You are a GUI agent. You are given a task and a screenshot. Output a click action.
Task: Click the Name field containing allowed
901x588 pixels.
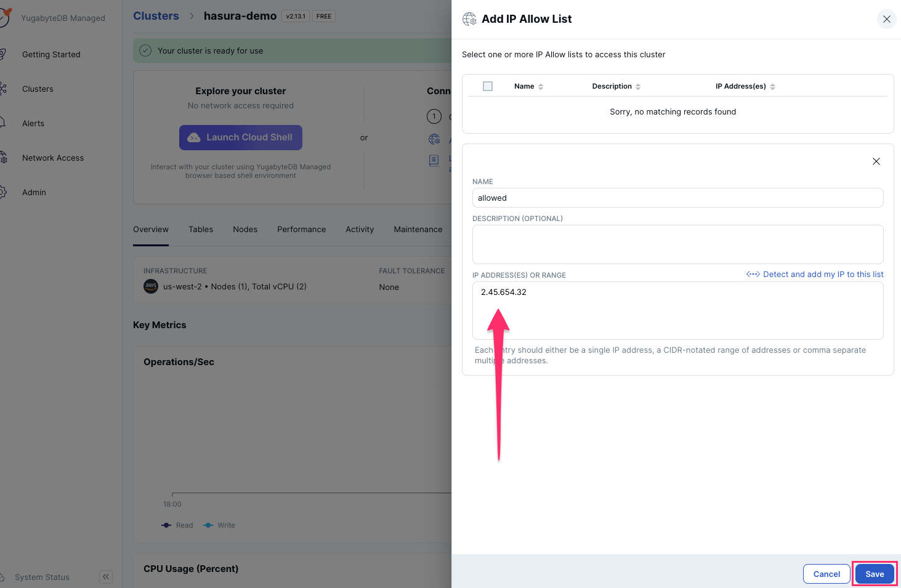(x=677, y=198)
